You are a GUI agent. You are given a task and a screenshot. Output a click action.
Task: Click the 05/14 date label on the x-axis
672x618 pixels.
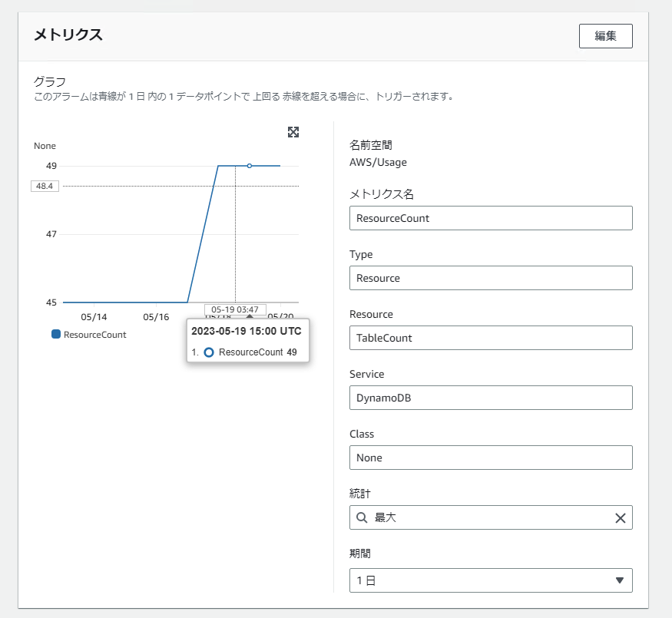pos(94,316)
